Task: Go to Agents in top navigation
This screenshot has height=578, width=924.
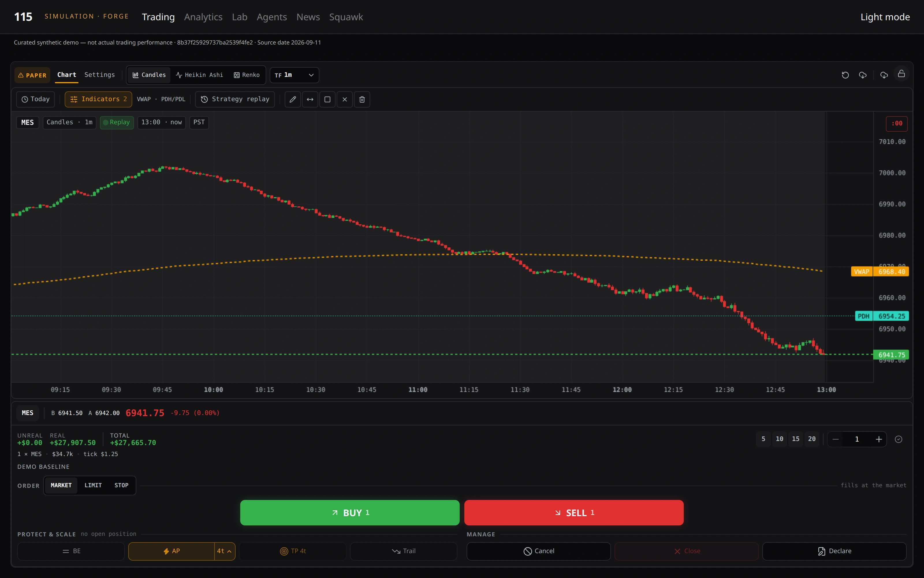Action: [x=271, y=17]
